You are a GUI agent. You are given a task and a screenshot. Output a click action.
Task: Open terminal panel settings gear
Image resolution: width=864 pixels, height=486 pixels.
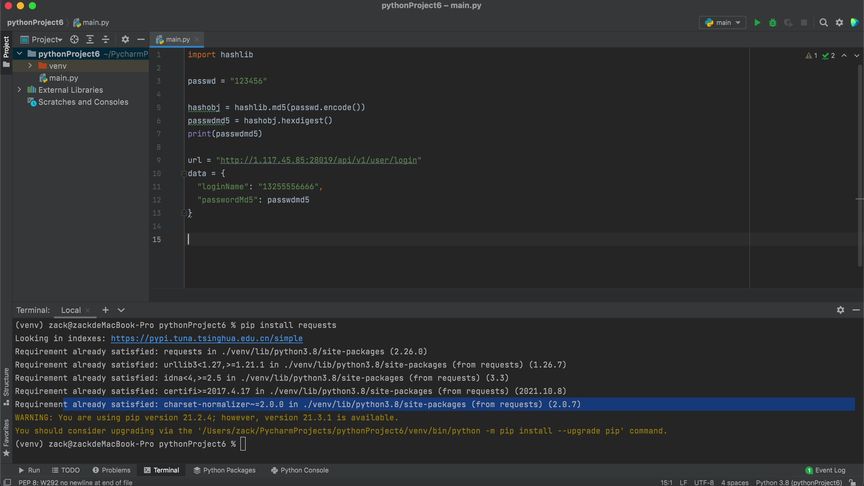tap(840, 310)
